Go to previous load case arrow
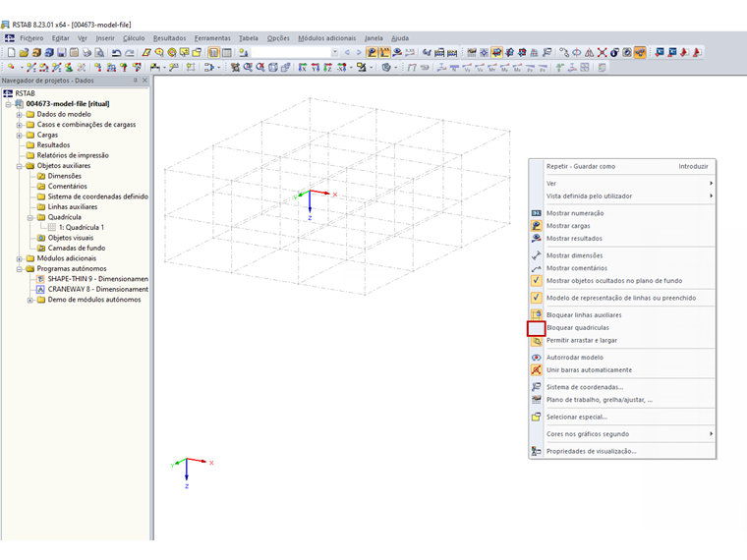The height and width of the screenshot is (560, 747). coord(347,52)
